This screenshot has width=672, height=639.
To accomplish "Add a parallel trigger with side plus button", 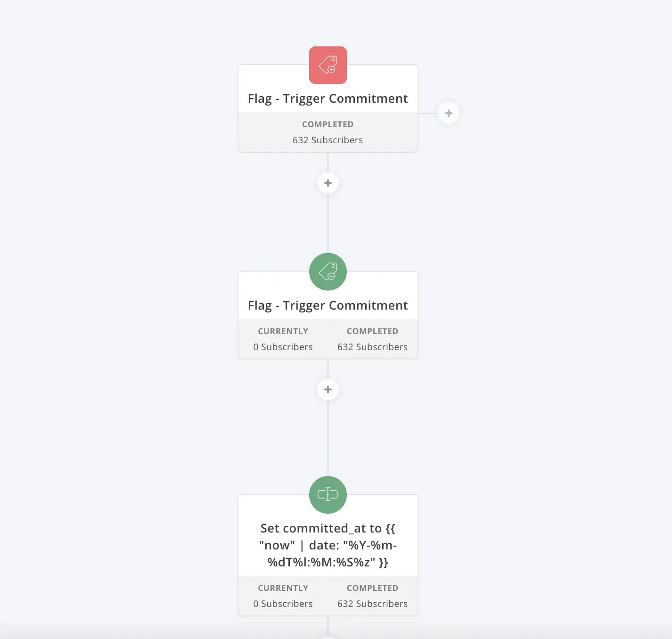I will [x=449, y=113].
